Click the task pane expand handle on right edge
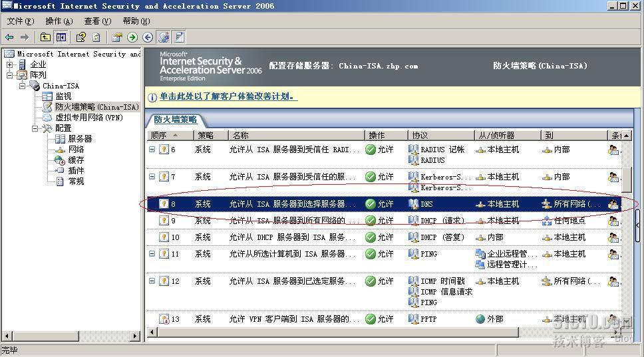This screenshot has height=357, width=644. click(637, 225)
